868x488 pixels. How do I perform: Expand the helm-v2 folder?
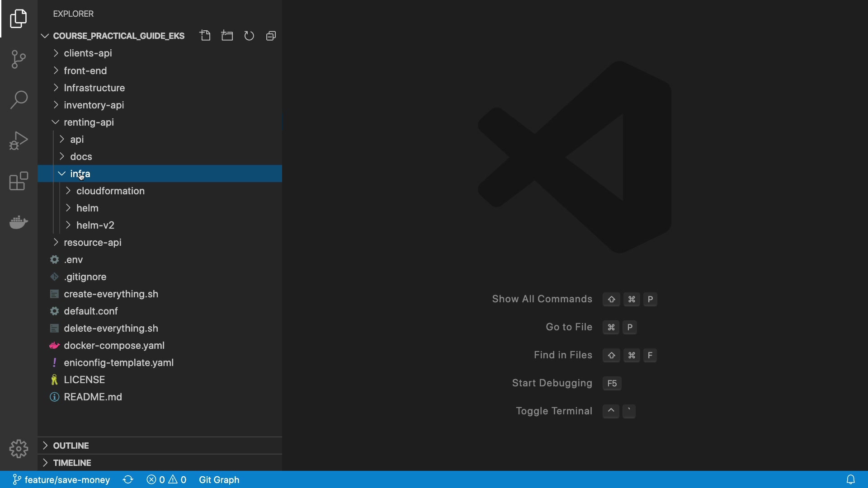point(95,225)
